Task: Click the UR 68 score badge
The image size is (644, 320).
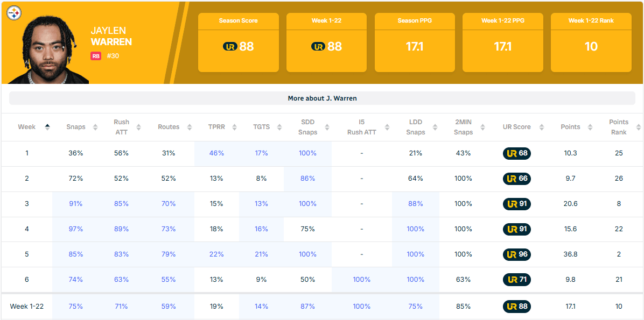Action: (517, 153)
